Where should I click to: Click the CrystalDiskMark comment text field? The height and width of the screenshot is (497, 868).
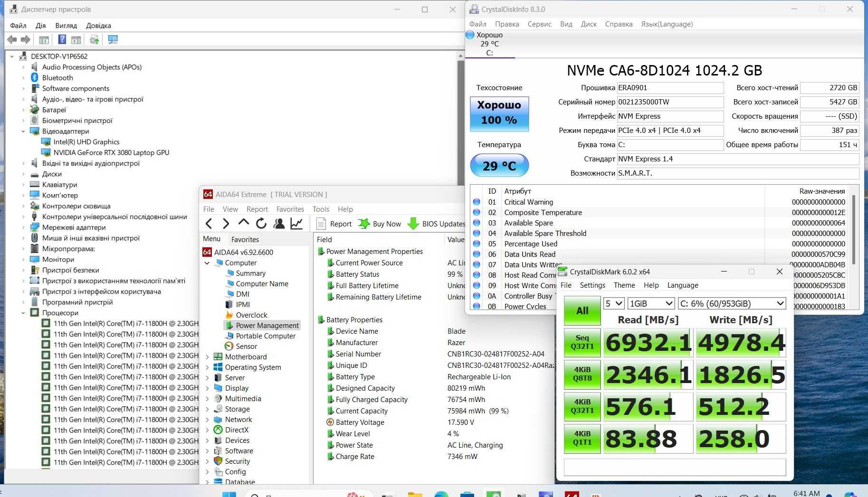tap(675, 467)
